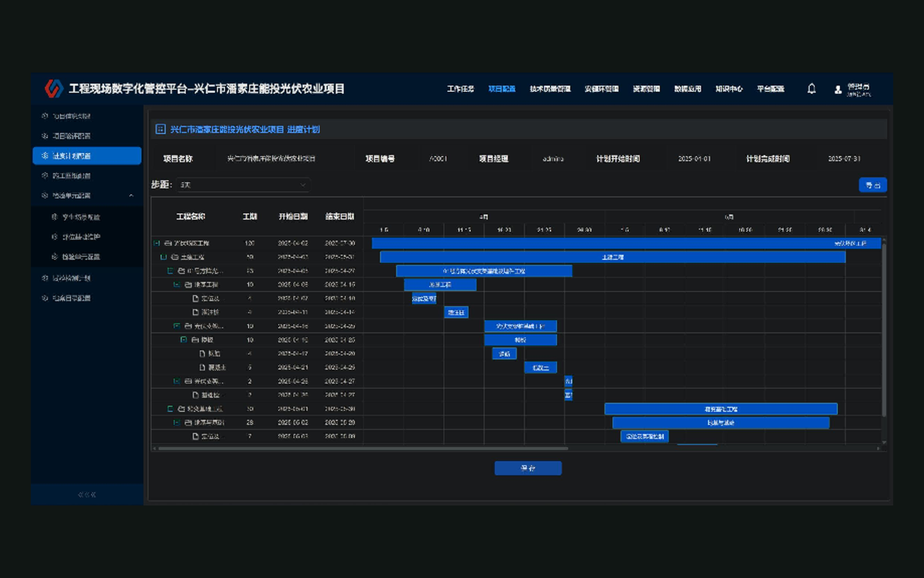The width and height of the screenshot is (924, 578).
Task: Collapse the top-level 120-day tree row
Action: (x=157, y=243)
